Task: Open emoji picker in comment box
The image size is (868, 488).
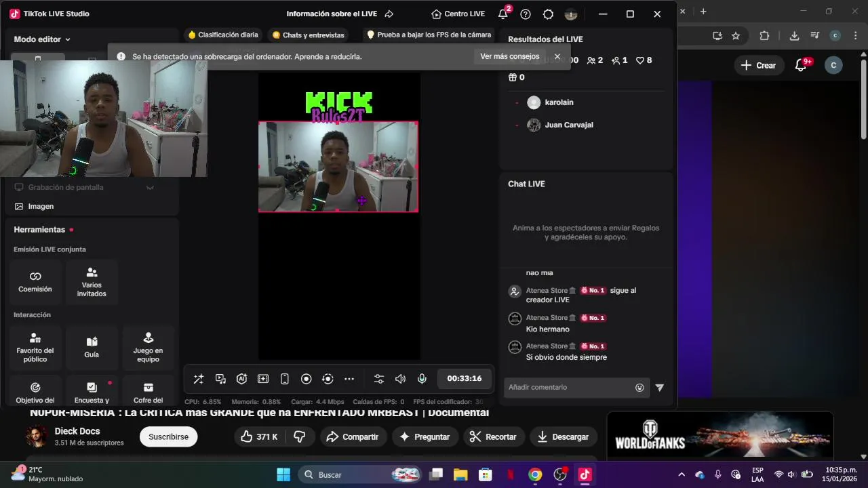Action: click(x=639, y=388)
